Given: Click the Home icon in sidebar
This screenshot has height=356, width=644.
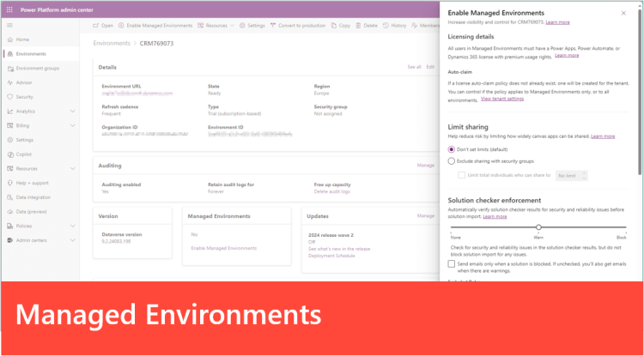Looking at the screenshot, I should point(10,39).
